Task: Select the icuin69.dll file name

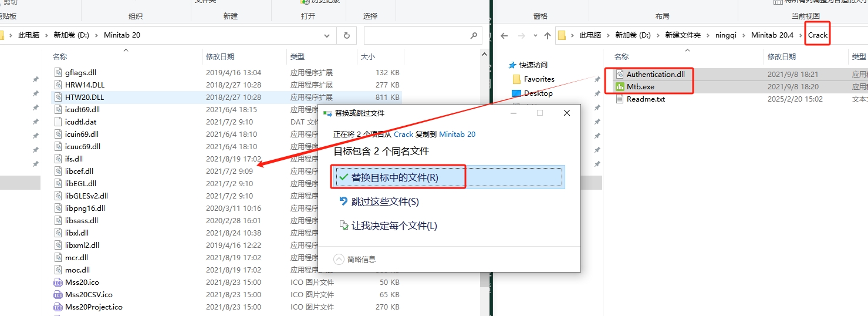Action: point(82,134)
